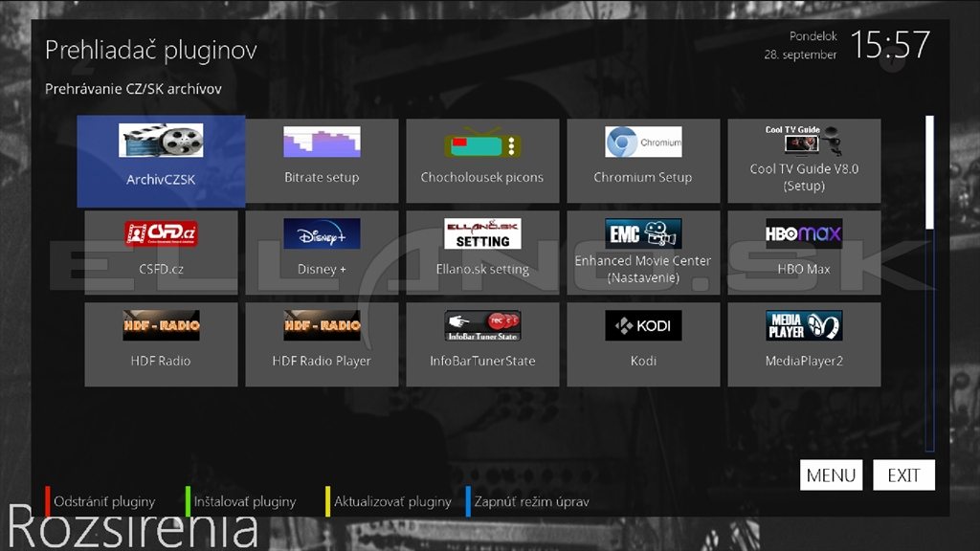Image resolution: width=980 pixels, height=551 pixels.
Task: Launch the HBO Max logo icon
Action: click(x=804, y=233)
